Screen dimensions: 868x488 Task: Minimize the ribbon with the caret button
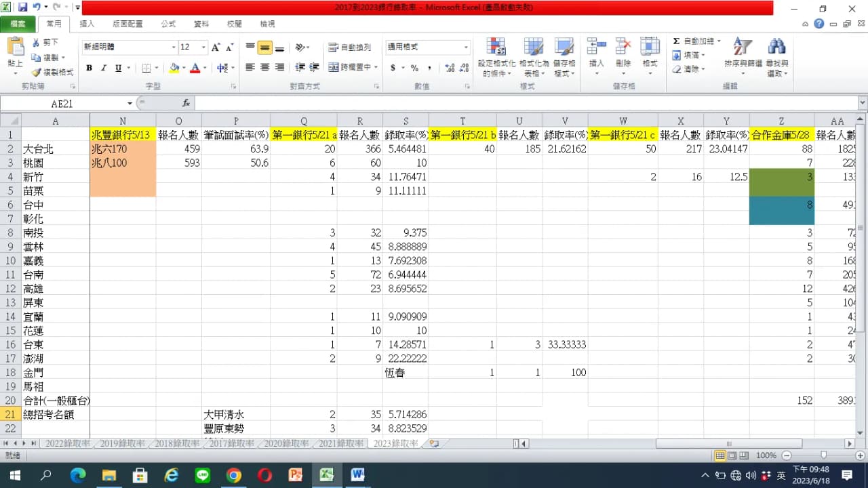(806, 24)
